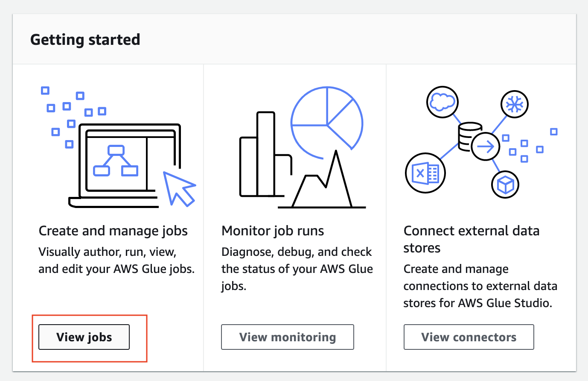The width and height of the screenshot is (588, 381).
Task: Click the mountain line chart graphic
Action: pyautogui.click(x=322, y=179)
